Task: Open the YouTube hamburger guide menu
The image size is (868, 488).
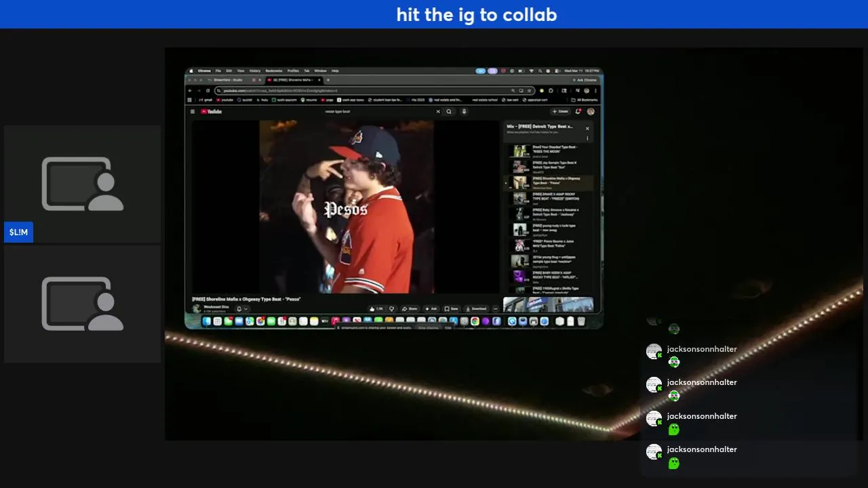Action: [193, 112]
